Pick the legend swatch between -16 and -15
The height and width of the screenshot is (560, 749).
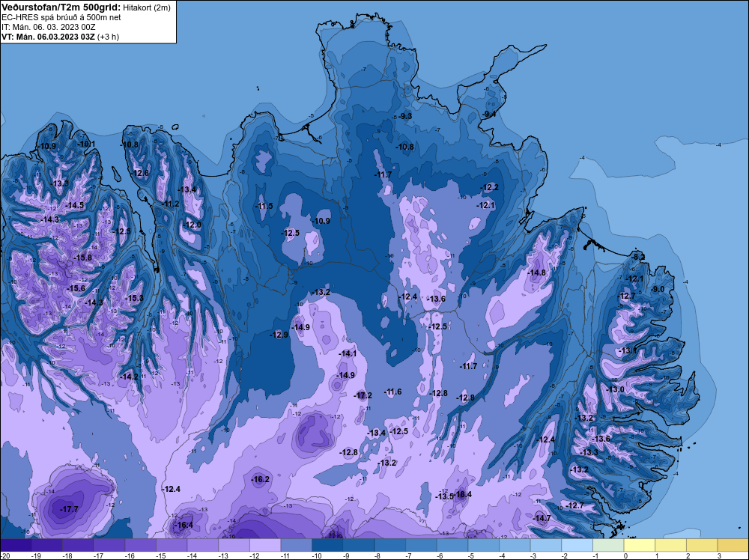pos(141,545)
